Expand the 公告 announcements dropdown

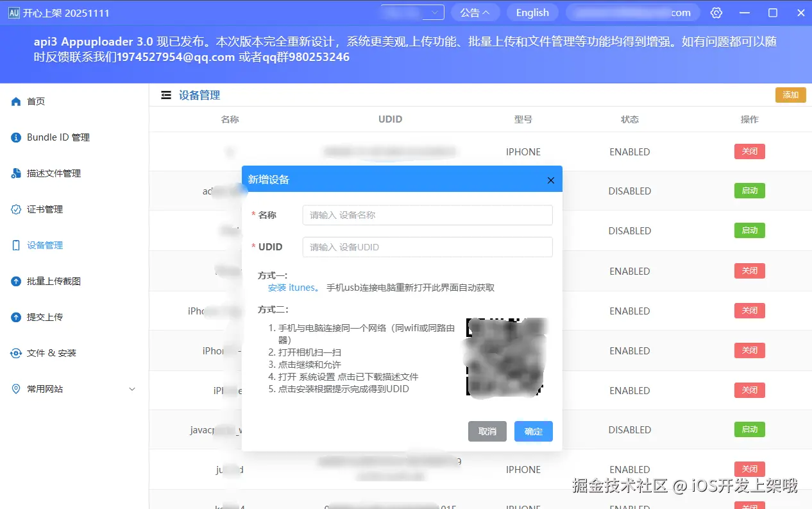point(475,12)
